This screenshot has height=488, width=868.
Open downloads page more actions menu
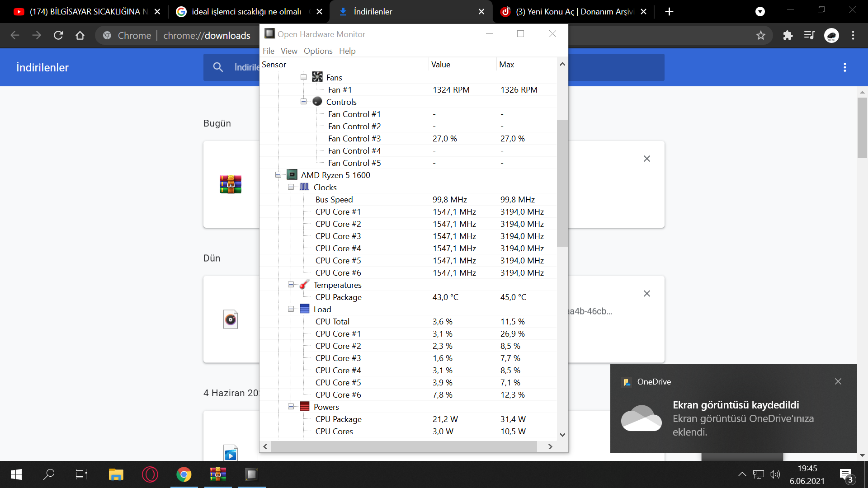coord(844,67)
